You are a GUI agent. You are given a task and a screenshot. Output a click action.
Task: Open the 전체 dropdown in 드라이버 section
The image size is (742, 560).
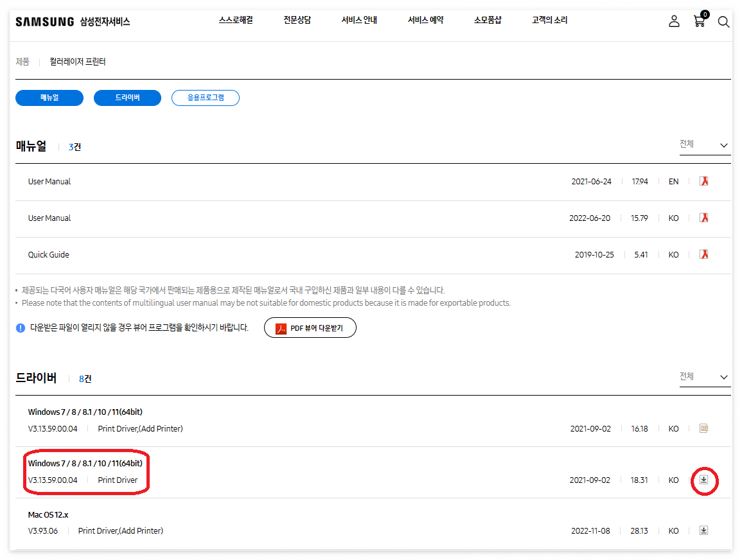coord(705,377)
